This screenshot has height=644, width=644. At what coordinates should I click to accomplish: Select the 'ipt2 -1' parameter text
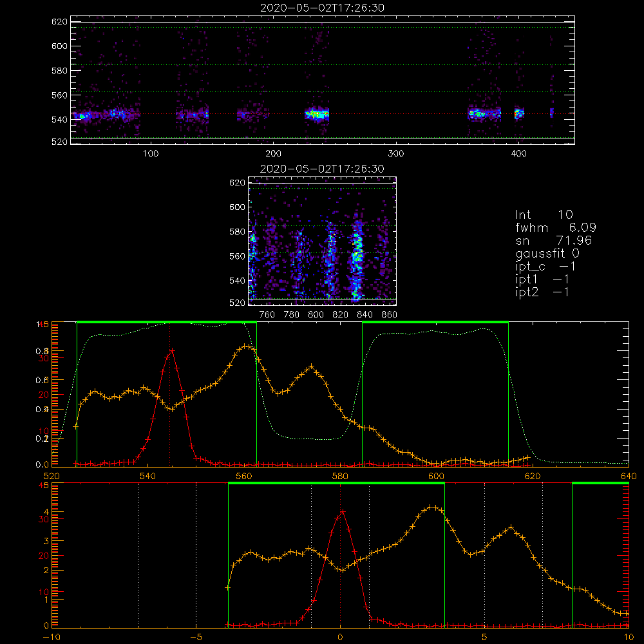click(x=542, y=292)
